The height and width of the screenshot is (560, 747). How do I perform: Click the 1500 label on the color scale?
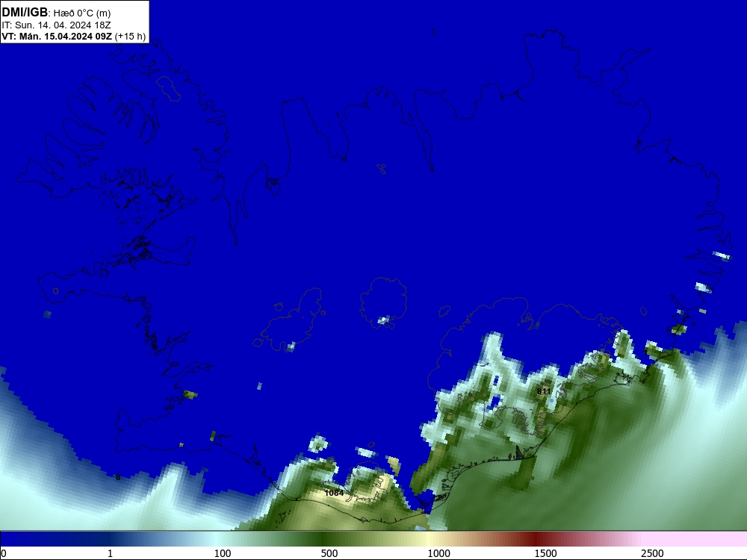pos(545,553)
